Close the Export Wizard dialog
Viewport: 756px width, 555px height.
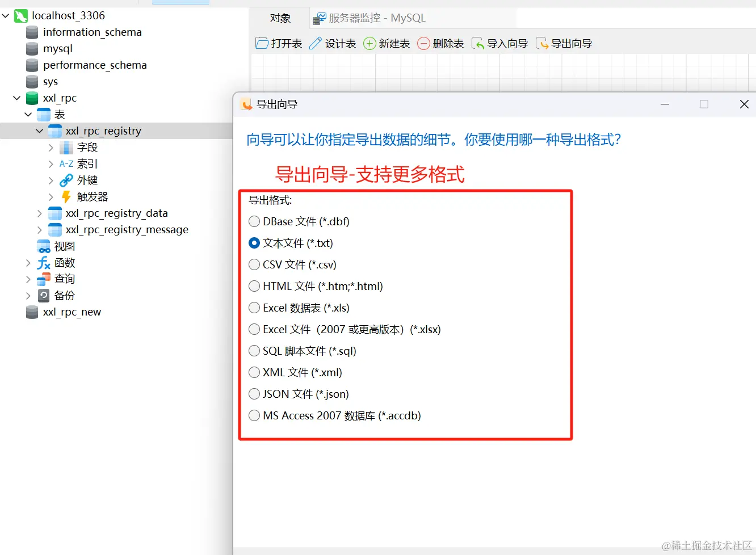click(x=744, y=104)
